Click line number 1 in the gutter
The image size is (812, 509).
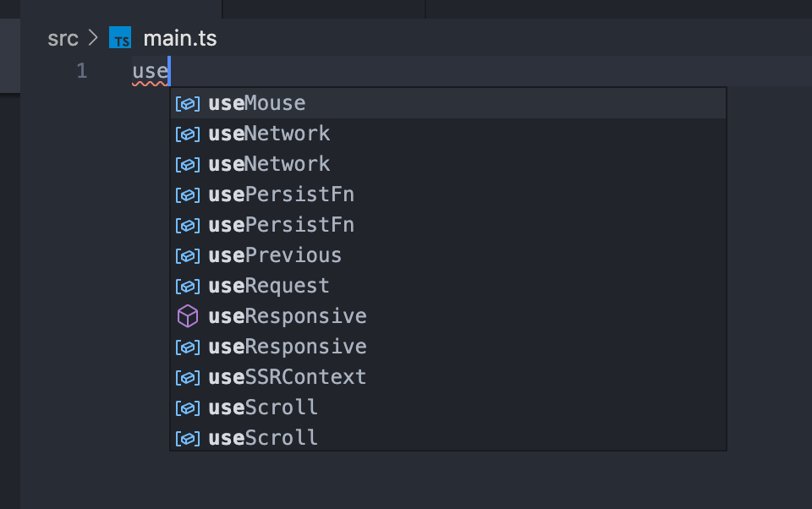[x=81, y=71]
